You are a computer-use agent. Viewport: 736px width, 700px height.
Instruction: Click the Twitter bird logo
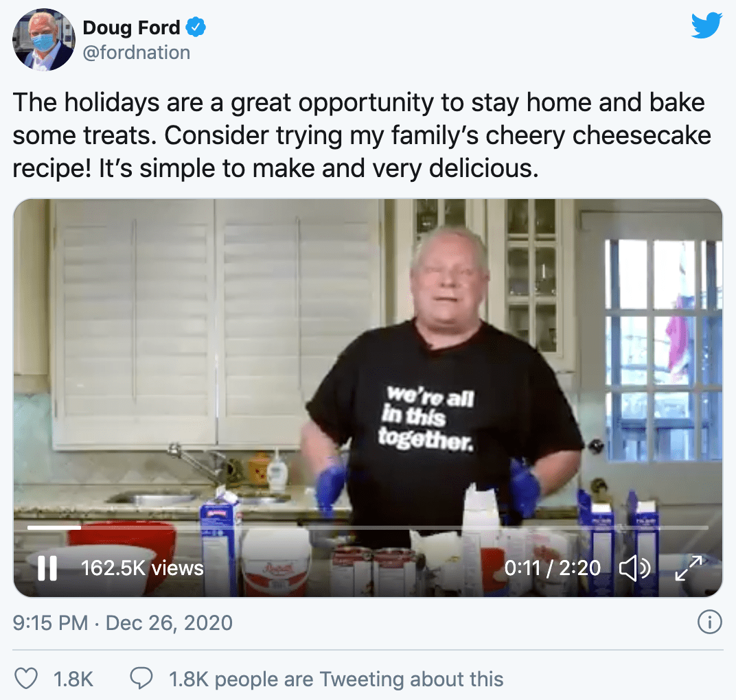coord(706,27)
